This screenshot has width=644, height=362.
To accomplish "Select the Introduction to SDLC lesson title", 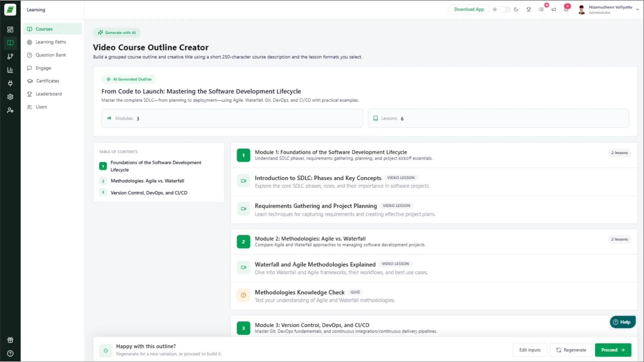I will coord(318,178).
